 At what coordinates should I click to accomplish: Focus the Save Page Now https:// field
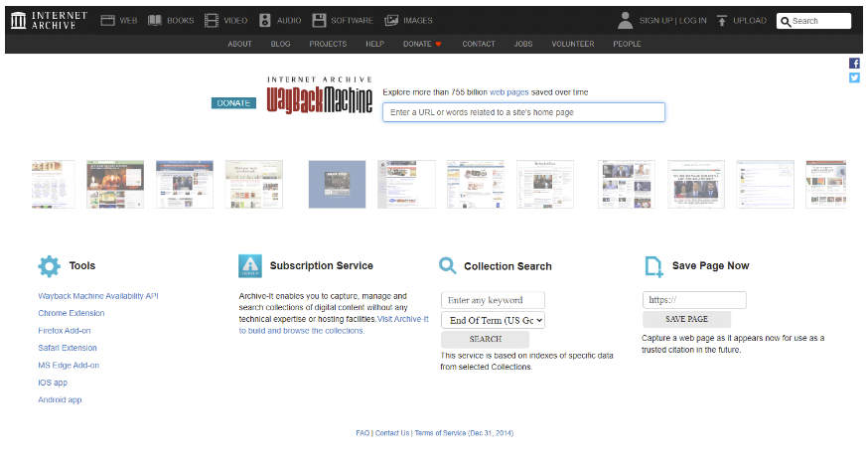pos(693,300)
